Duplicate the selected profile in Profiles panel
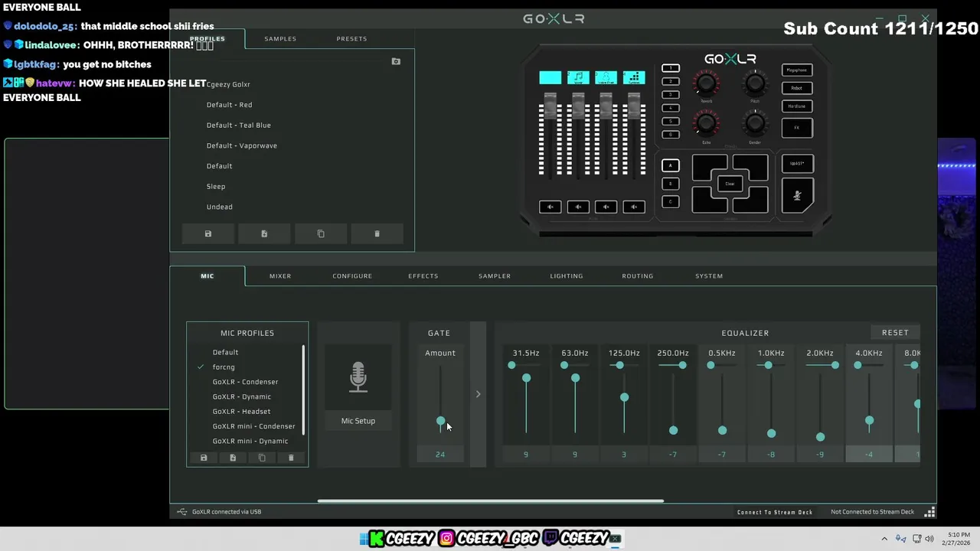Screen dimensions: 980x551 click(321, 233)
